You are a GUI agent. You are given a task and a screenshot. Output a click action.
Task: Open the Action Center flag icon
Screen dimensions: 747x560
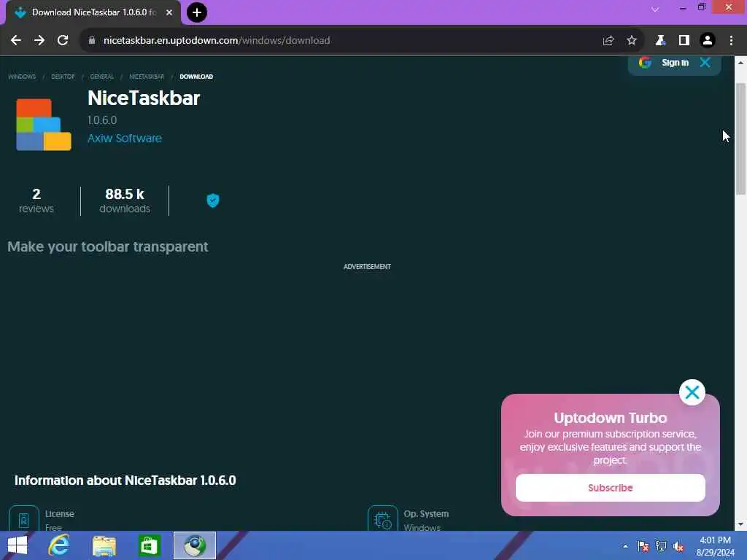[643, 546]
